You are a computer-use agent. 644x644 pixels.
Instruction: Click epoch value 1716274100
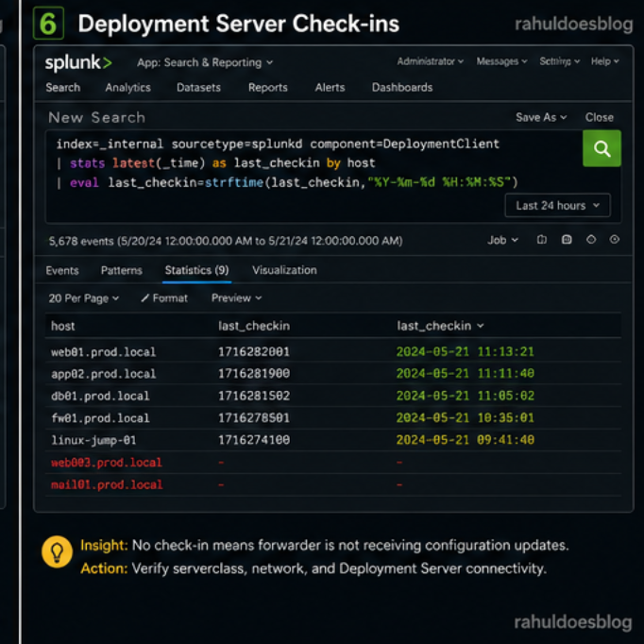click(254, 440)
